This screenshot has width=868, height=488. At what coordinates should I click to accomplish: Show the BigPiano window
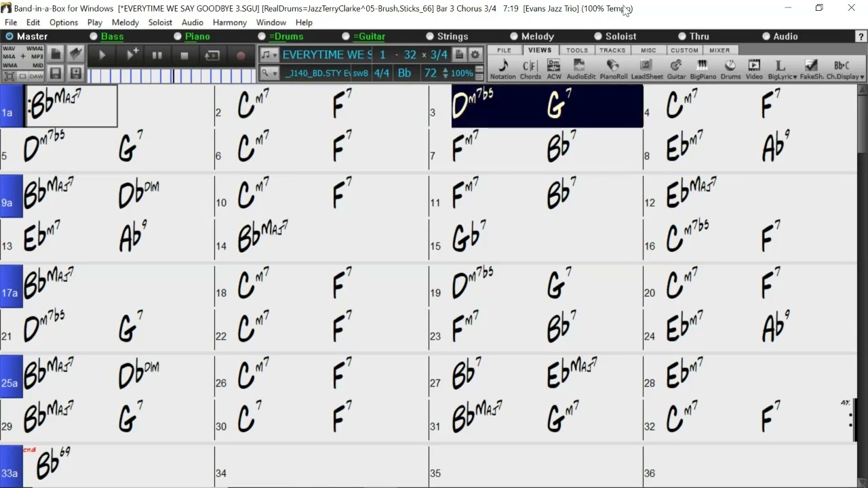click(x=703, y=69)
